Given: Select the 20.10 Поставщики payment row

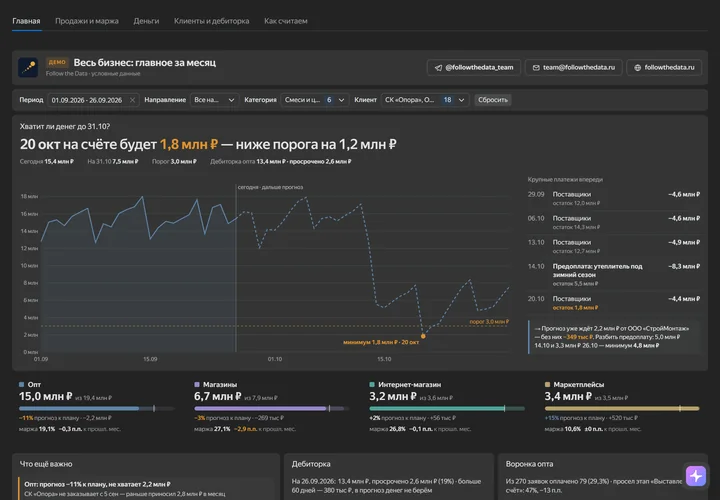Looking at the screenshot, I should click(x=613, y=303).
